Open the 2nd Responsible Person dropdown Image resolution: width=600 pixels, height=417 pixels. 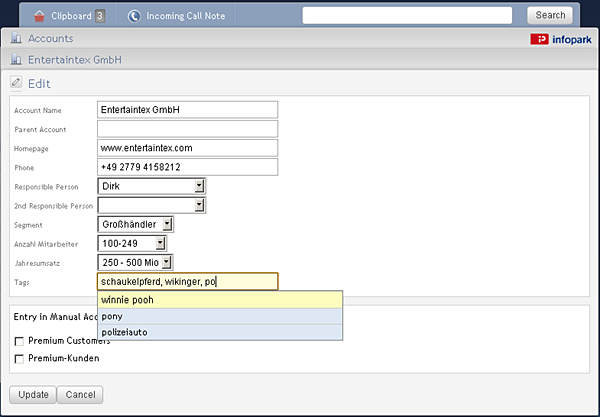coord(152,205)
